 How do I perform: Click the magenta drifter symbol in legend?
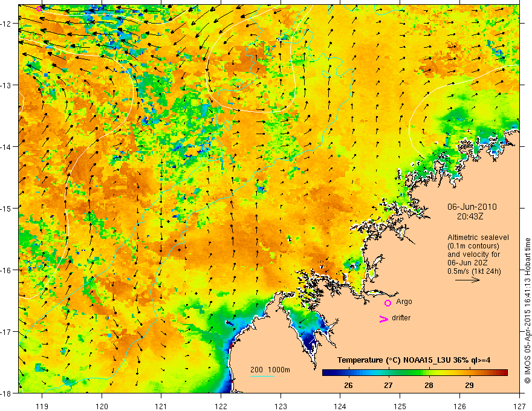click(x=383, y=319)
